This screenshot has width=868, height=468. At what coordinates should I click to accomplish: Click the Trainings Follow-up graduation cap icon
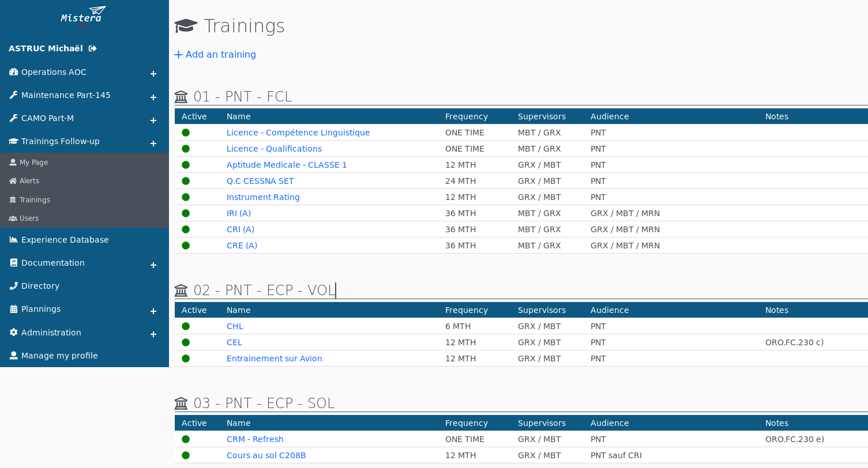14,141
